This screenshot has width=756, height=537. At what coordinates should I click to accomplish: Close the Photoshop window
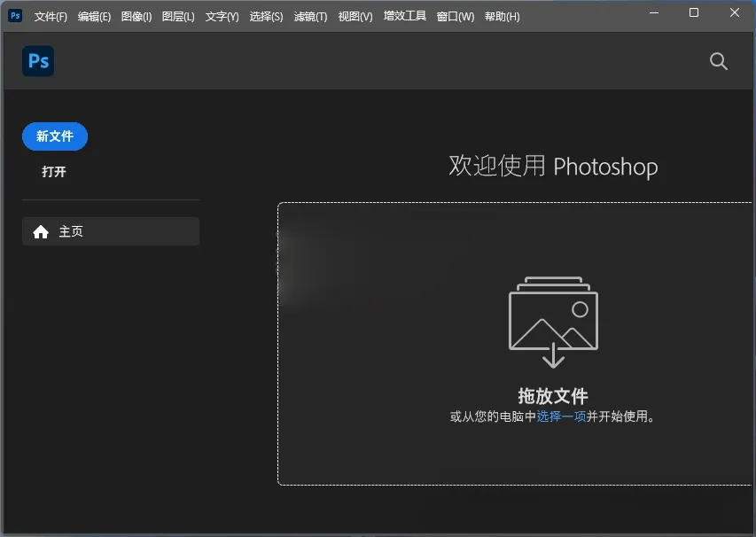pyautogui.click(x=735, y=13)
